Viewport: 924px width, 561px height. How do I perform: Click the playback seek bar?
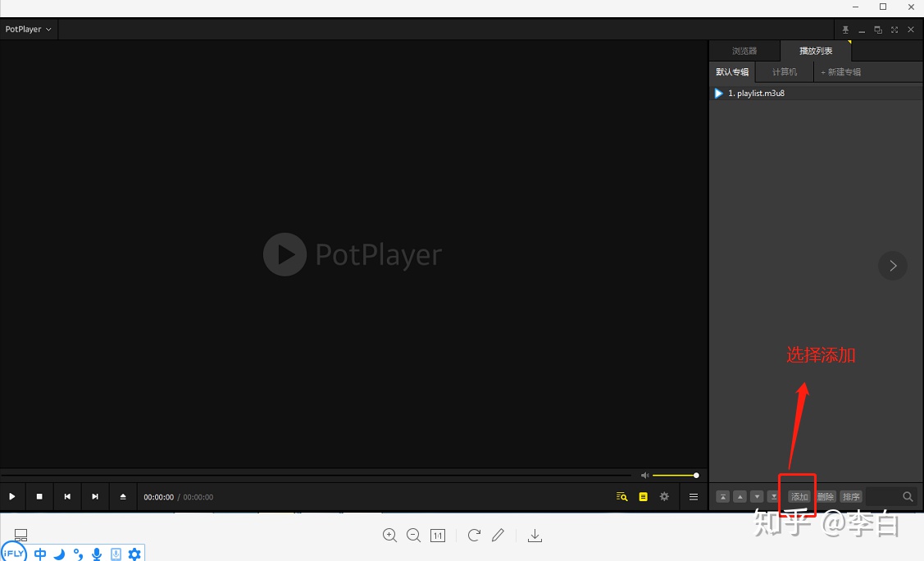pyautogui.click(x=316, y=475)
